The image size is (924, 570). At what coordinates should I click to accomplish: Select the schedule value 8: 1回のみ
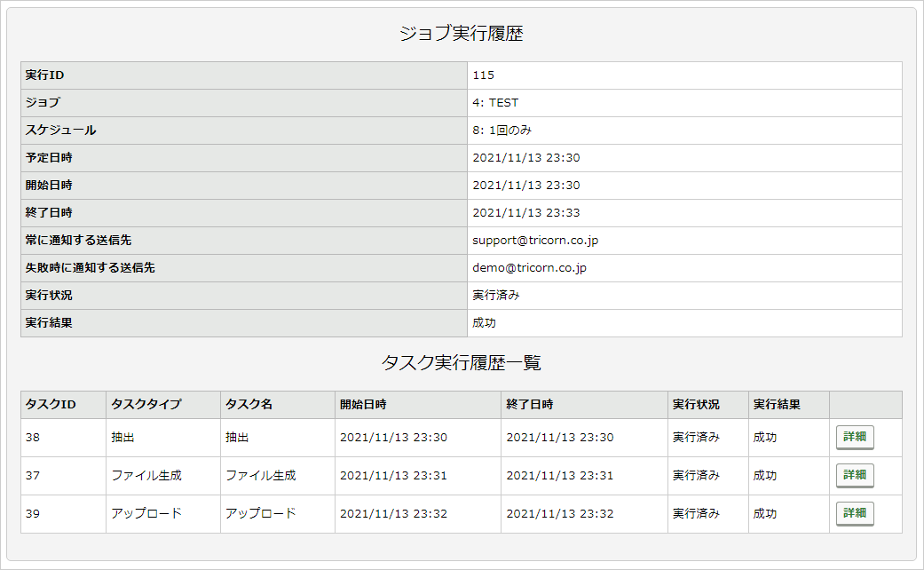tap(502, 131)
